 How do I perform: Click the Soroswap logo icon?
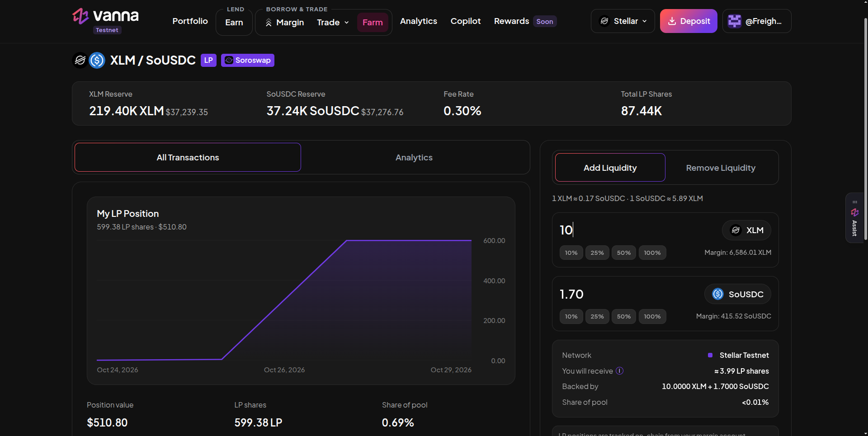[x=229, y=61]
